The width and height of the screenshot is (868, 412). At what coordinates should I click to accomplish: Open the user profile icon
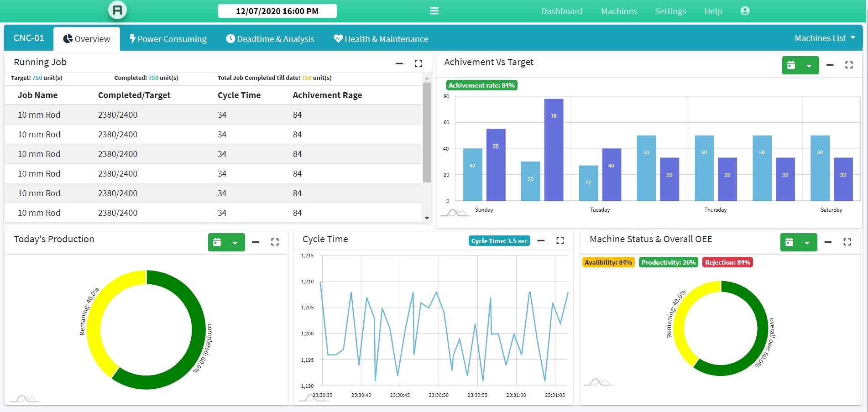745,11
